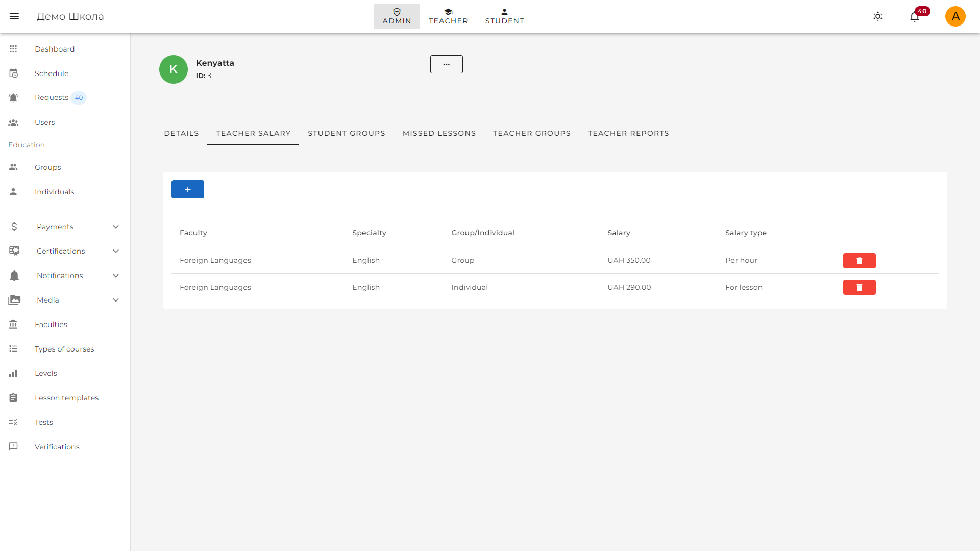Click the Schedule calendar icon
The width and height of the screenshot is (980, 551).
tap(13, 73)
